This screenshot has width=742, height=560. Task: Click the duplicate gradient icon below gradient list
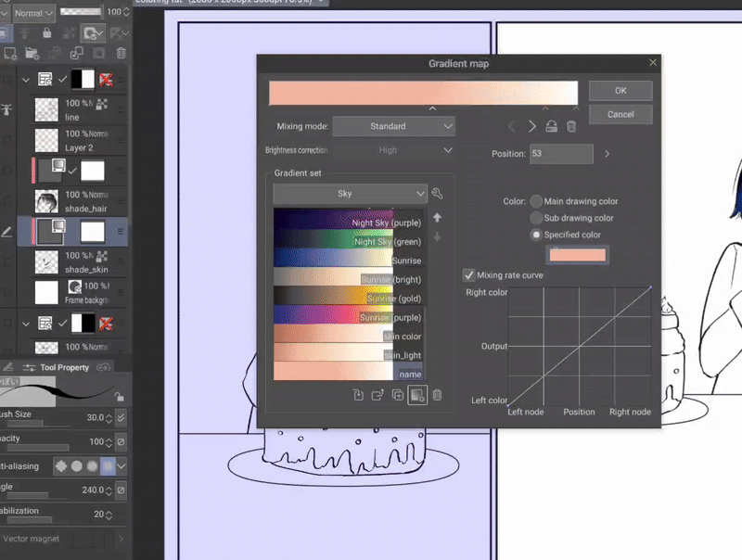pos(398,395)
